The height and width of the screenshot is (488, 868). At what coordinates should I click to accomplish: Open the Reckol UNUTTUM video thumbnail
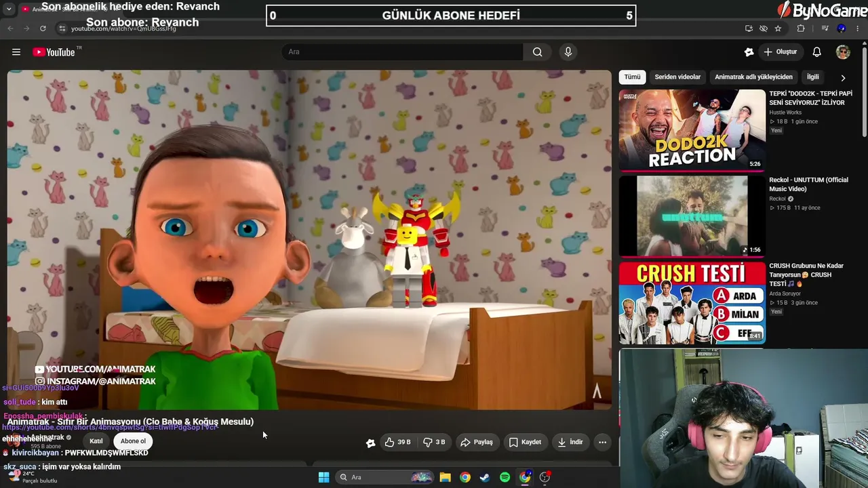click(x=692, y=216)
